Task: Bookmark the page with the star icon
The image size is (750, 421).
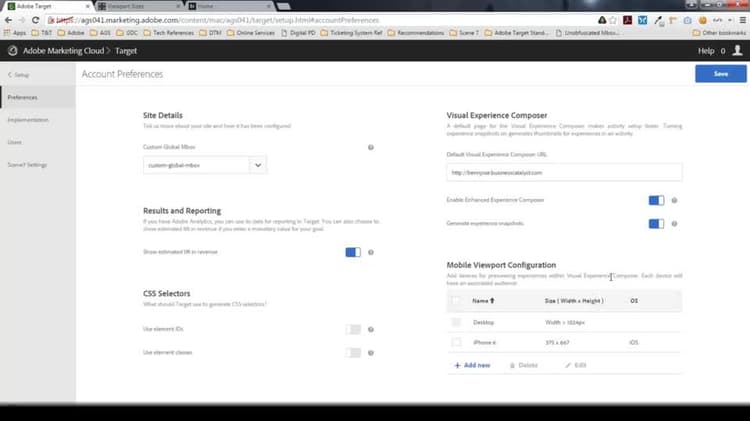Action: (x=613, y=20)
